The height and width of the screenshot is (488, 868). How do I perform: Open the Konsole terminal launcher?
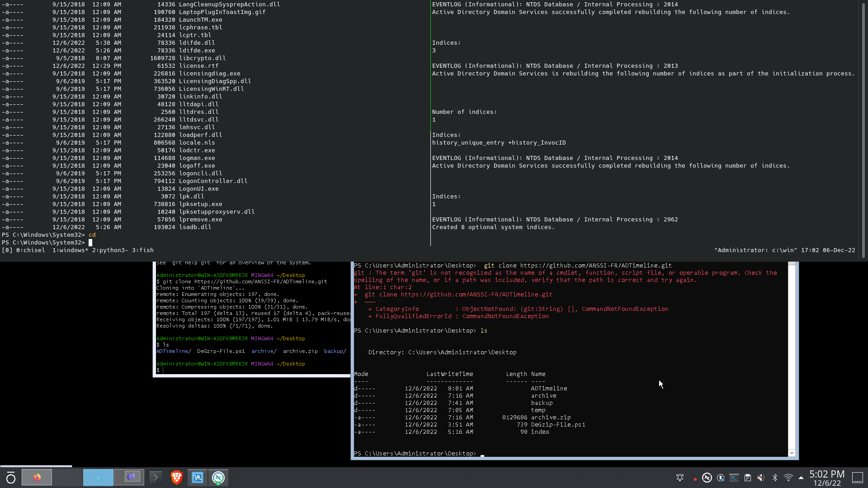[x=156, y=478]
